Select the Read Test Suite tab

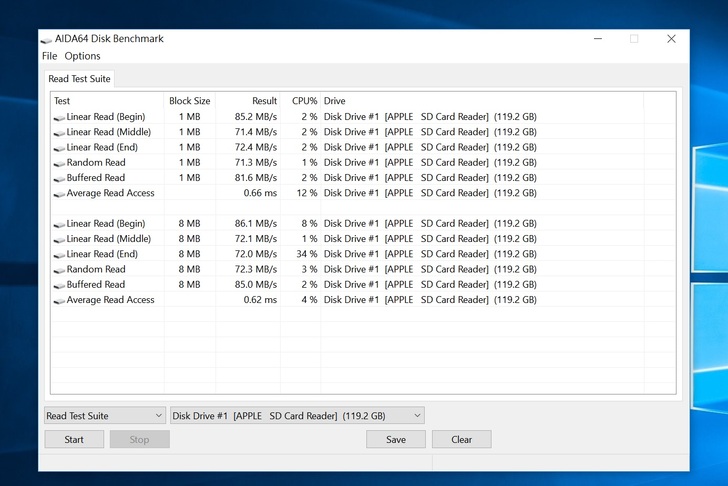pos(80,79)
